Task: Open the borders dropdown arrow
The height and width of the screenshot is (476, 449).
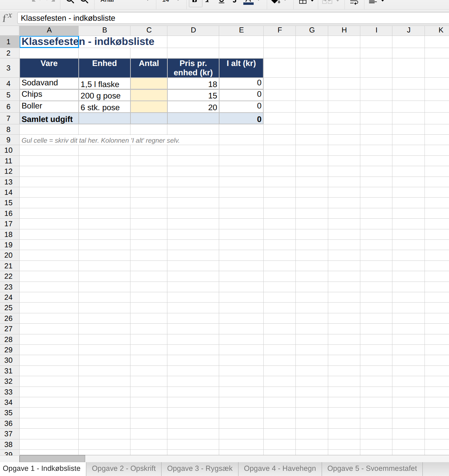Action: coord(312,1)
